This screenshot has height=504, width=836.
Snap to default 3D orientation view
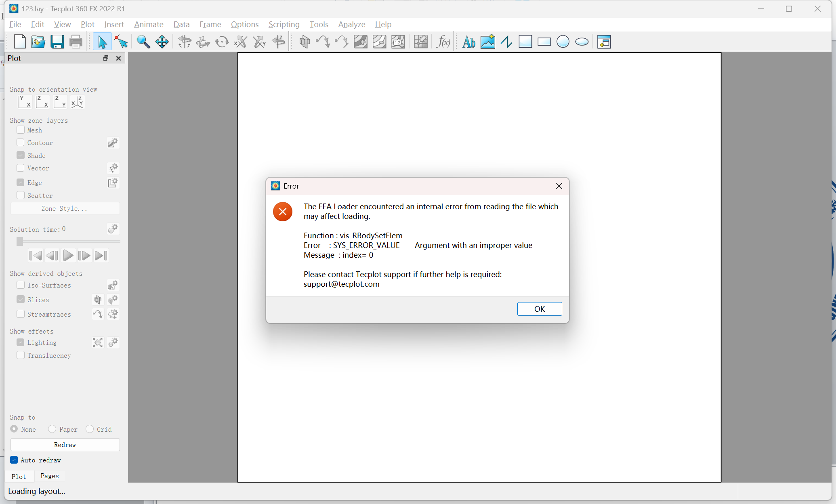[77, 102]
